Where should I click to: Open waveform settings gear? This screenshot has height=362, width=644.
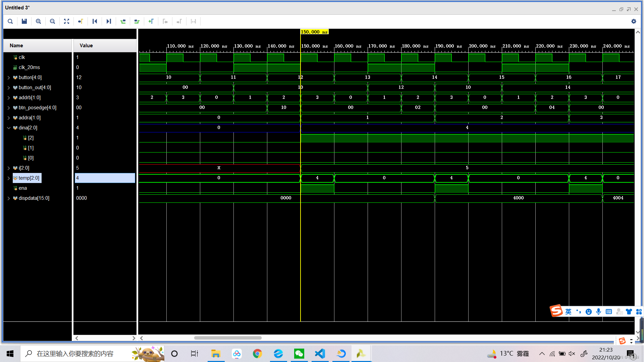pyautogui.click(x=633, y=21)
